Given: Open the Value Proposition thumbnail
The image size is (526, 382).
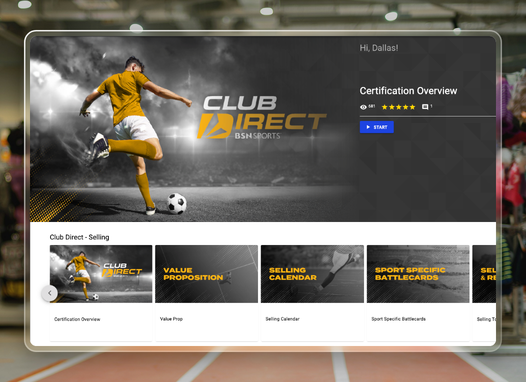Looking at the screenshot, I should tap(207, 274).
